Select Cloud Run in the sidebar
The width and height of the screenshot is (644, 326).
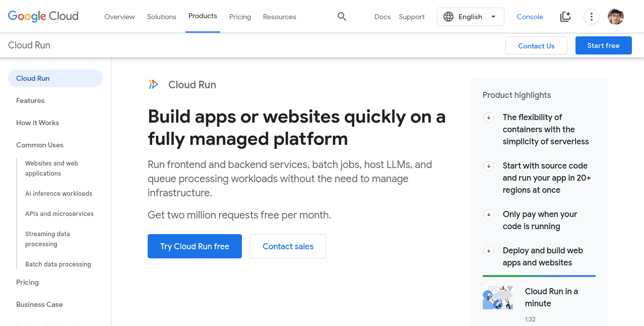[x=55, y=78]
